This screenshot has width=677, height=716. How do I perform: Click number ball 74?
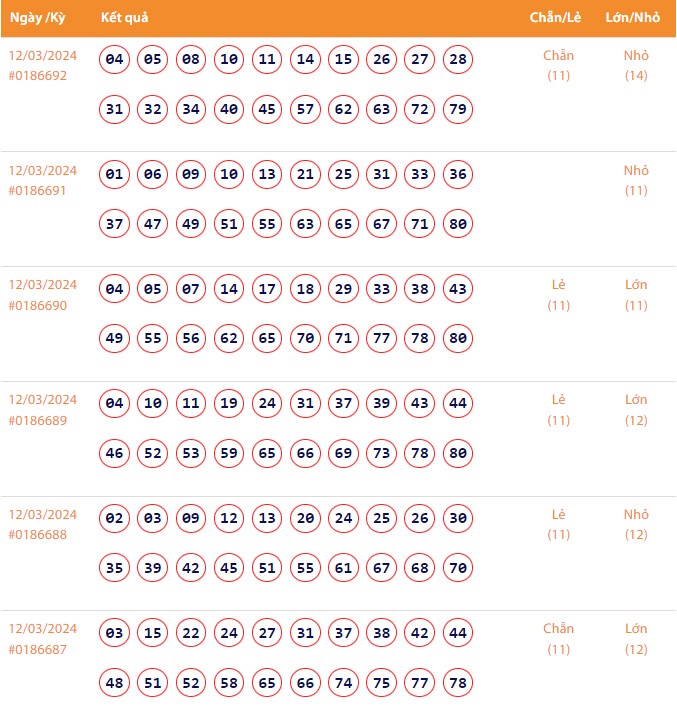tap(344, 683)
